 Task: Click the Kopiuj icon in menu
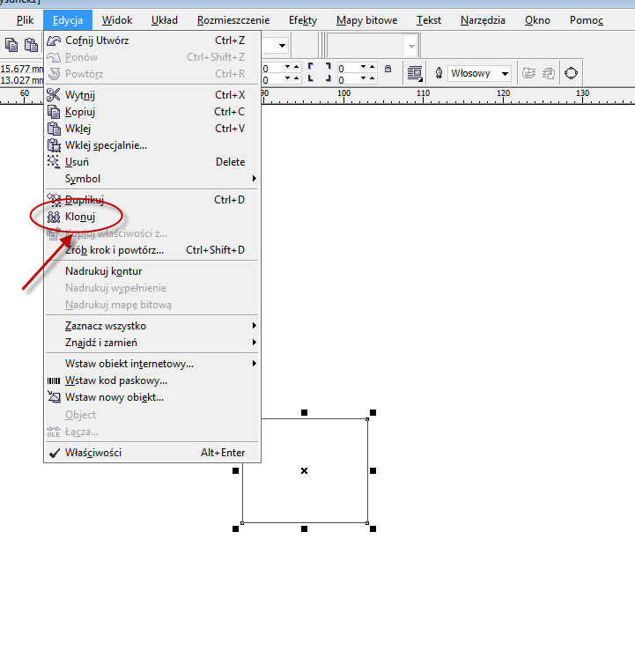(54, 112)
